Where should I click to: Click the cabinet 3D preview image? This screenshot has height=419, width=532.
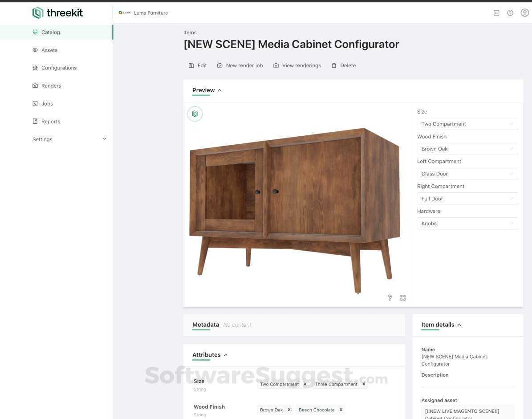point(294,210)
